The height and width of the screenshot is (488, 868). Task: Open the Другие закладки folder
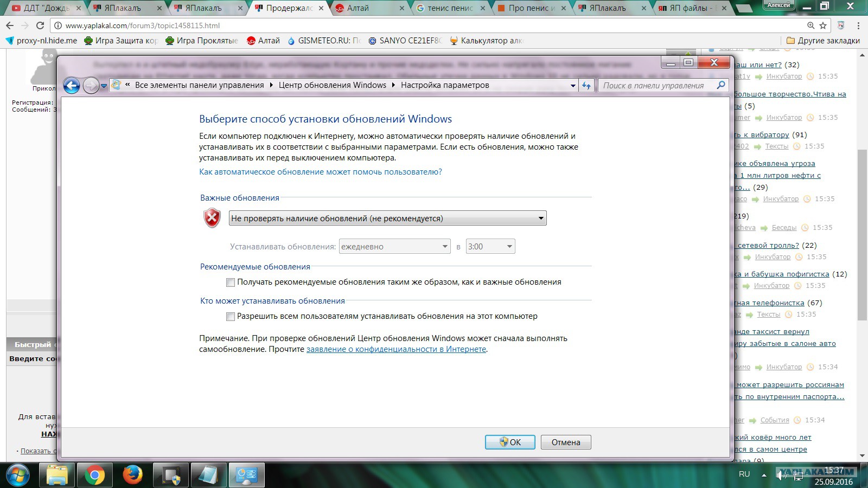point(823,40)
